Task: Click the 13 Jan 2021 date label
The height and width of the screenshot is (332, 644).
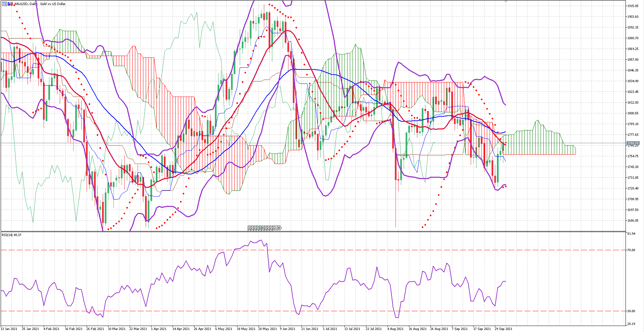Action: (9, 329)
